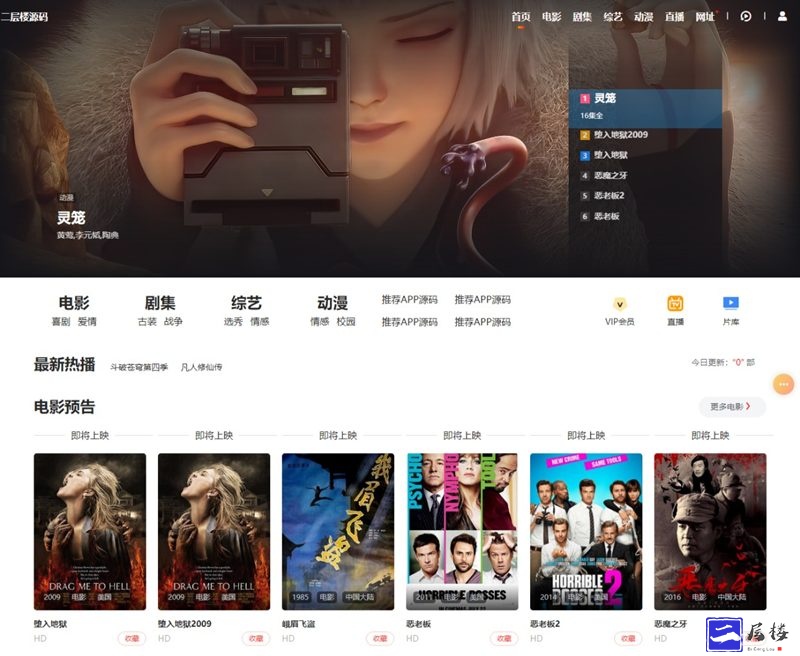Open the 古装 series subcategory
The width and height of the screenshot is (800, 656).
(x=147, y=322)
